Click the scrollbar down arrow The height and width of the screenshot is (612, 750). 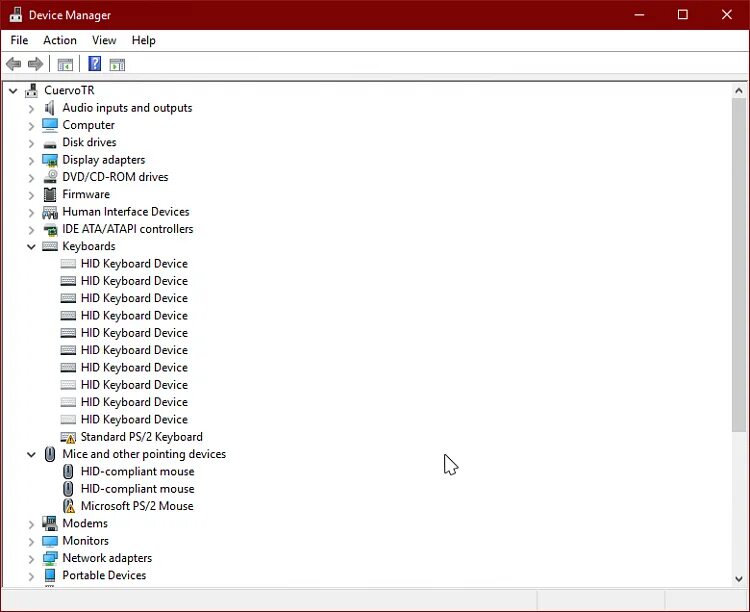tap(739, 579)
